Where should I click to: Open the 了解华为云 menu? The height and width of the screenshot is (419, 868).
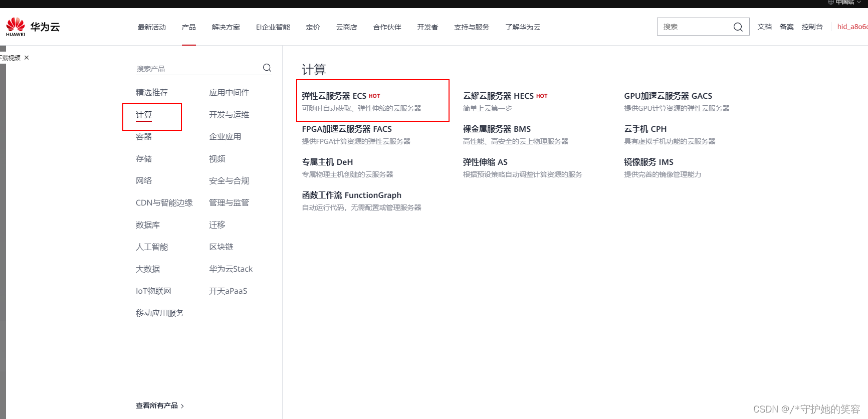coord(523,27)
